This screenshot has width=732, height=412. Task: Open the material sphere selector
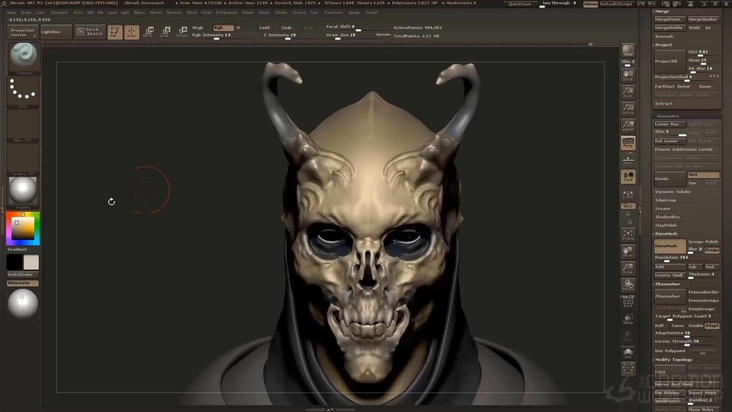[23, 191]
